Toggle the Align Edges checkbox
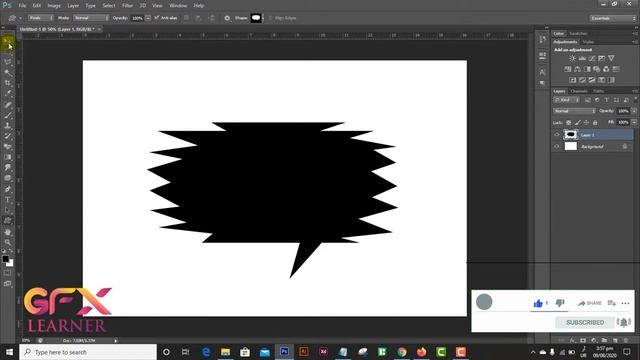This screenshot has height=360, width=640. click(x=270, y=18)
